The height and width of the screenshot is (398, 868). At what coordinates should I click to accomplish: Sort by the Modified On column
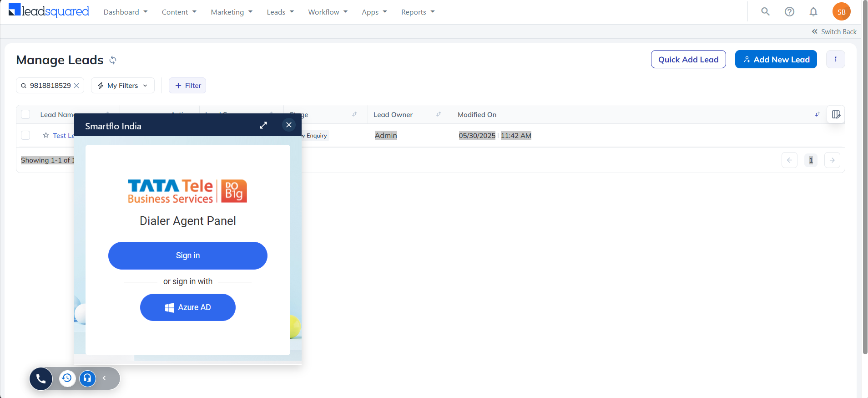pos(817,114)
